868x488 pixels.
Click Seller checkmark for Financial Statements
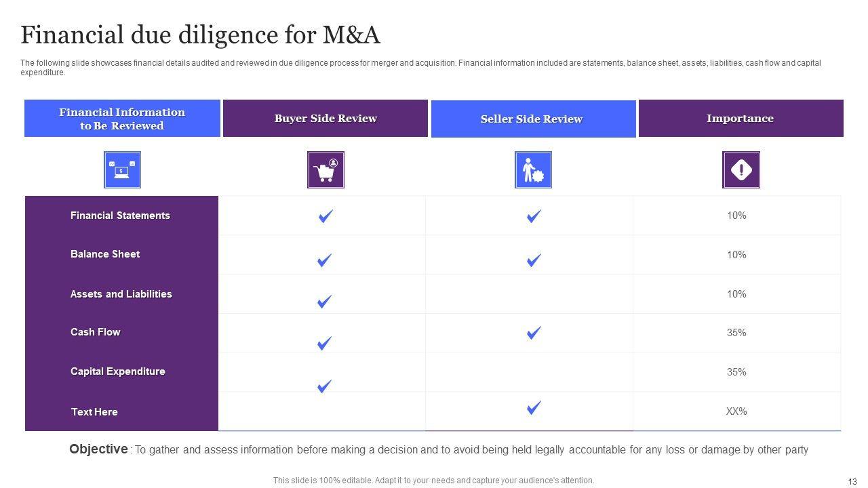click(x=534, y=216)
